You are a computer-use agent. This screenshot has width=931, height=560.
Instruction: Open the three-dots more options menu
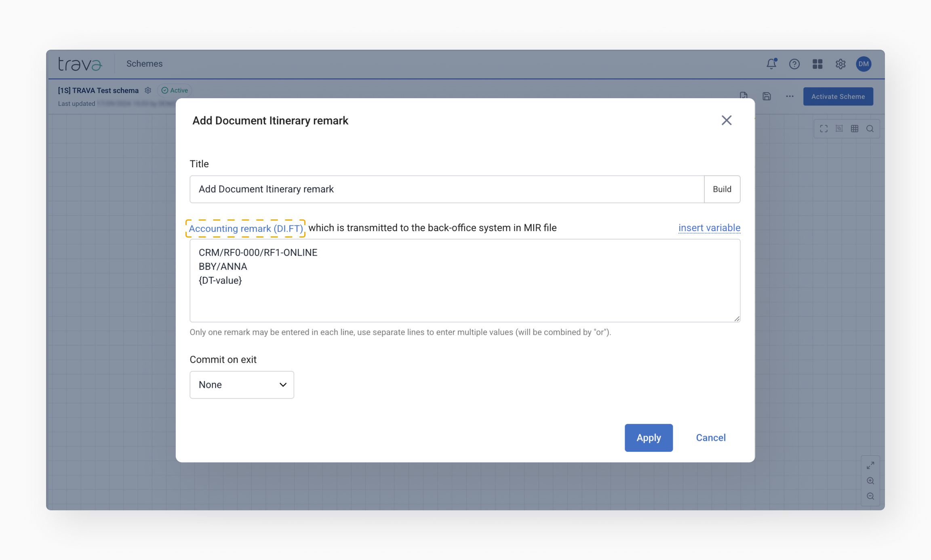tap(790, 96)
